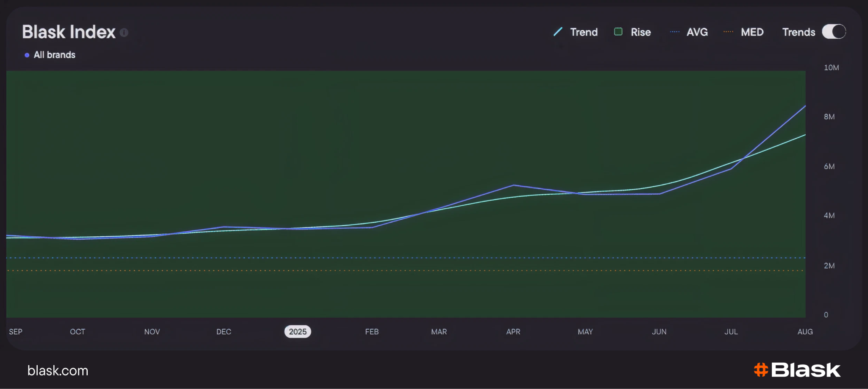Click the AUG month label
Screen dimensions: 868x389
coord(805,332)
